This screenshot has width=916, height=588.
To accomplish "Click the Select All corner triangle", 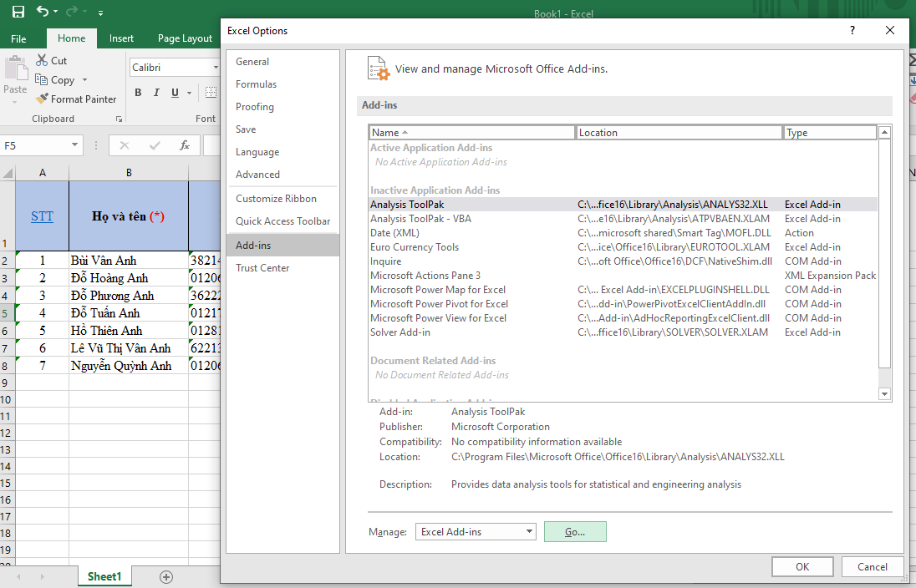I will coord(8,173).
